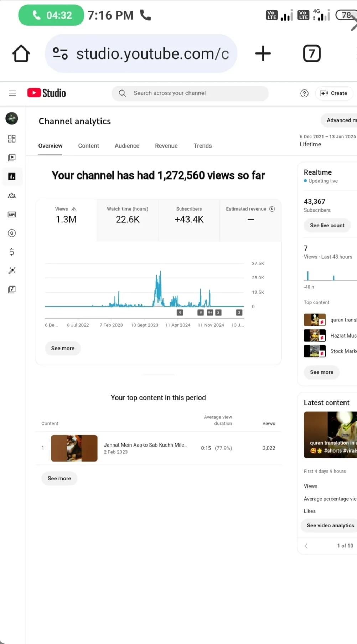The image size is (357, 644).
Task: Open the channel avatar in sidebar
Action: 12,118
